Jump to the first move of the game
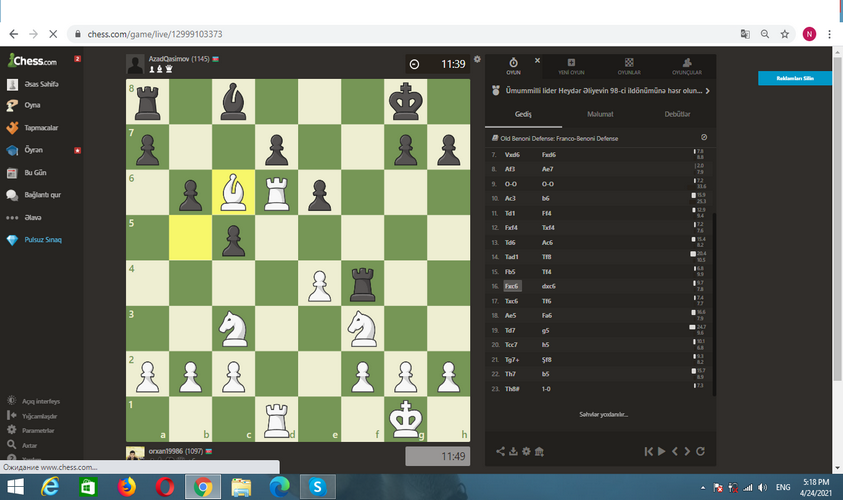Screen dimensions: 843x500 tap(648, 452)
